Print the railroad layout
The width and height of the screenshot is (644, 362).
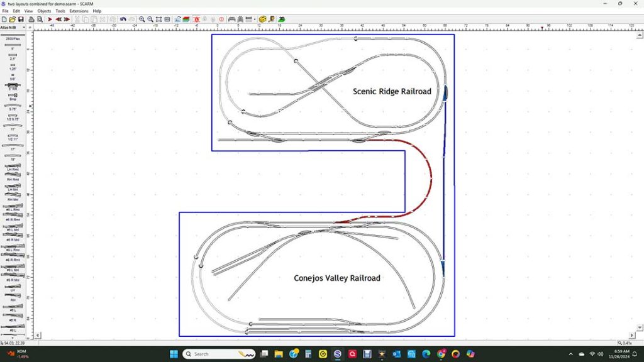coord(30,19)
